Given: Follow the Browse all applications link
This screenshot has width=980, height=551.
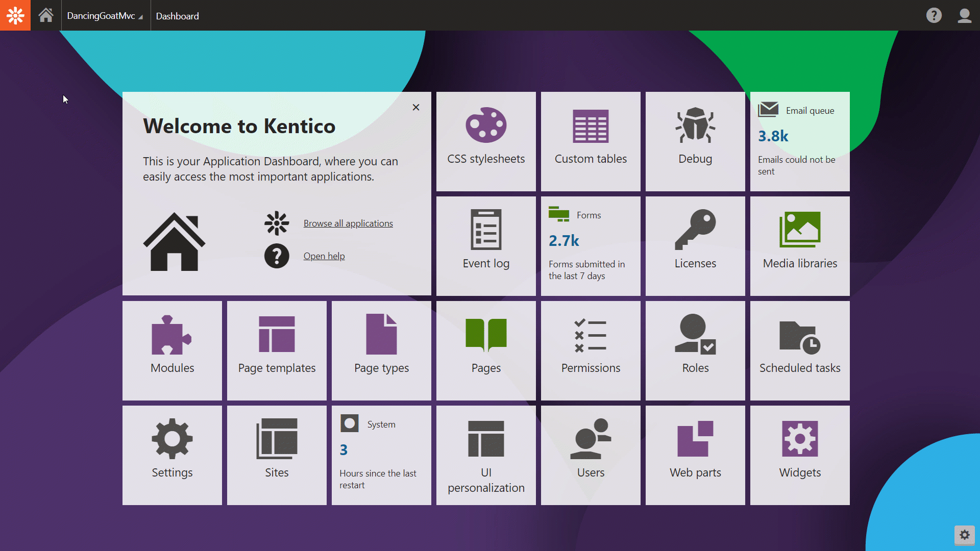Looking at the screenshot, I should tap(348, 223).
